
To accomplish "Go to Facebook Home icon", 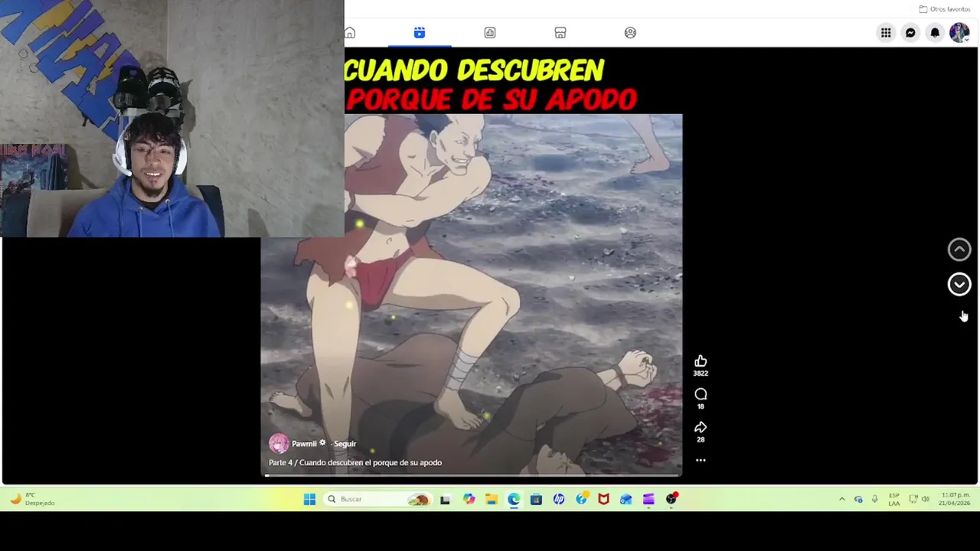I will [350, 33].
